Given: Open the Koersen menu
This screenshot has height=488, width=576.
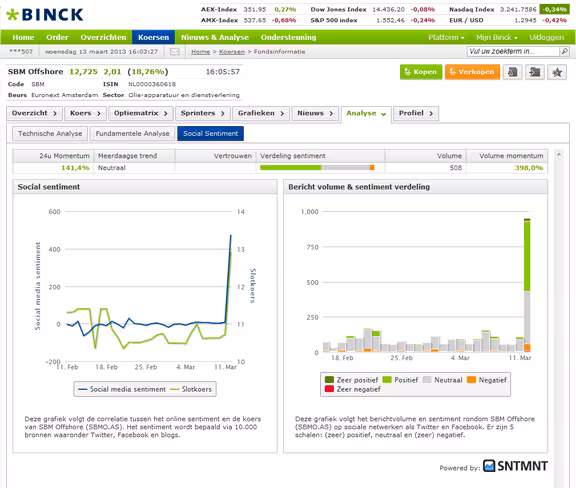Looking at the screenshot, I should [154, 37].
